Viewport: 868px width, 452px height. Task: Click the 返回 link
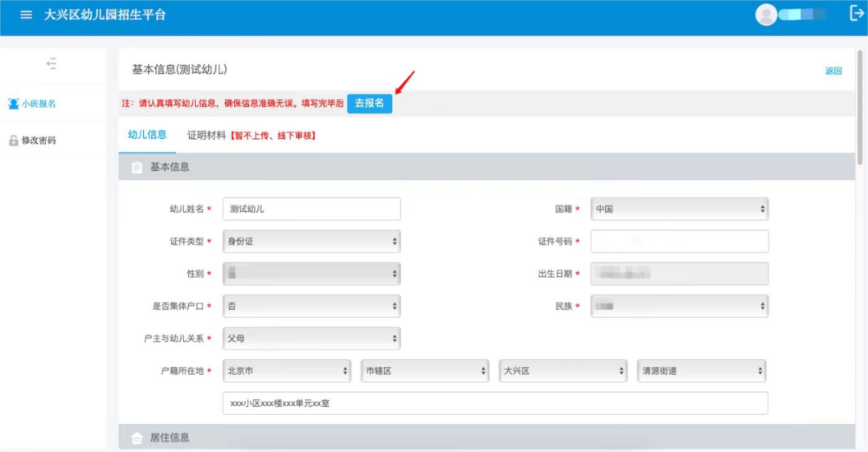[833, 71]
